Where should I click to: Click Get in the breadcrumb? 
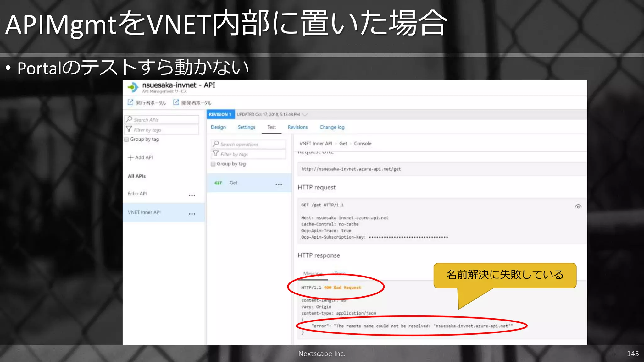click(343, 144)
